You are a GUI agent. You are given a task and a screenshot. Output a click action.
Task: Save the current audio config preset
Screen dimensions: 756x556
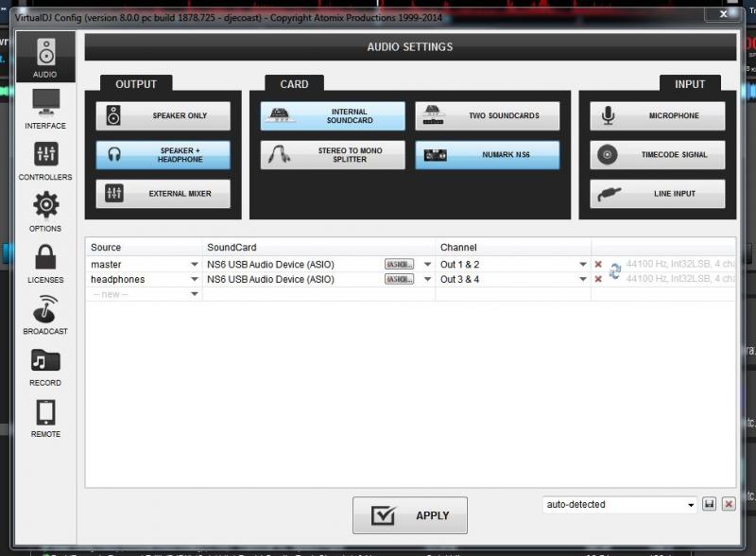coord(710,504)
